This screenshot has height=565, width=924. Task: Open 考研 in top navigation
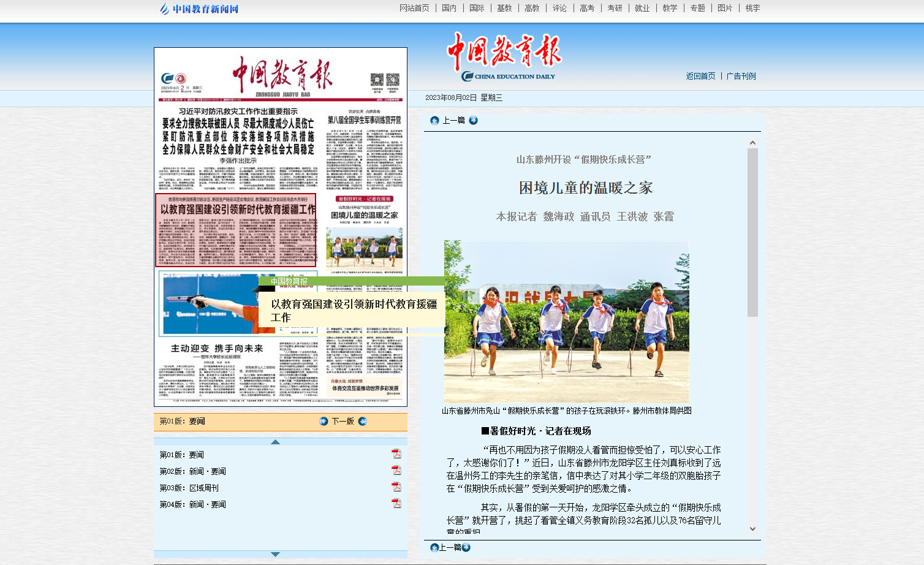[x=615, y=8]
